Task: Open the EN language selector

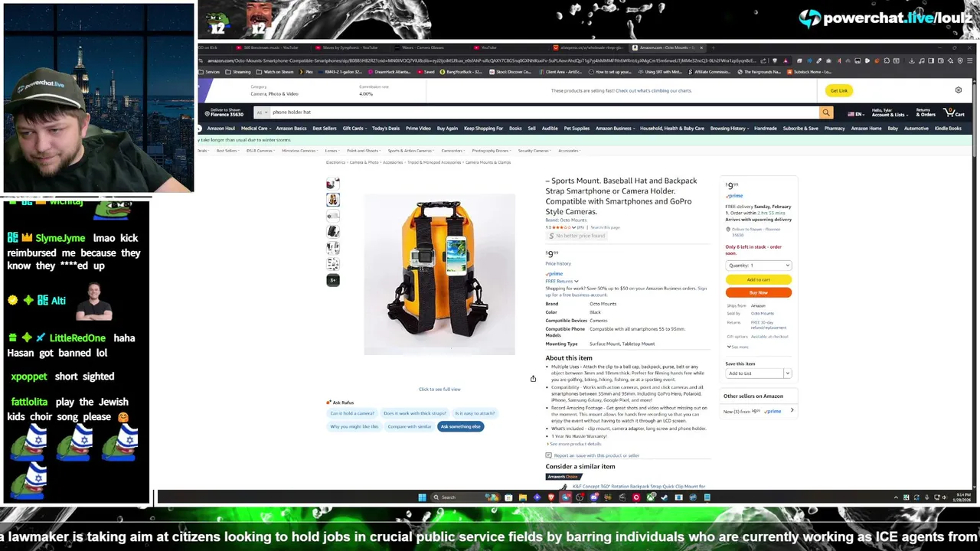Action: coord(856,114)
